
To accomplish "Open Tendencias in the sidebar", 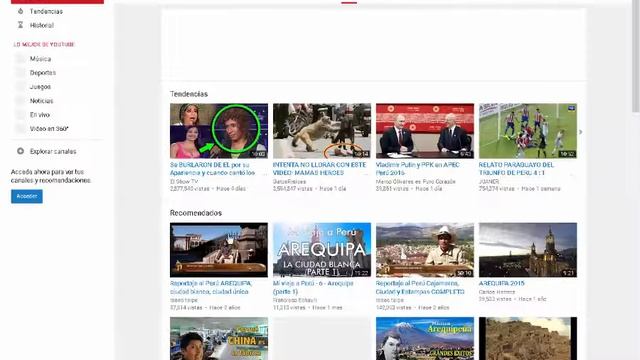I will tap(46, 11).
